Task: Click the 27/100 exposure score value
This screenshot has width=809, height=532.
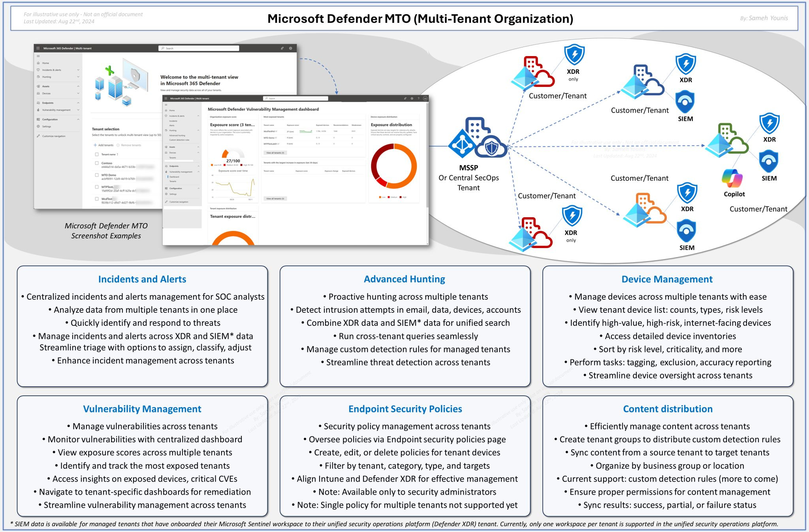Action: [233, 161]
